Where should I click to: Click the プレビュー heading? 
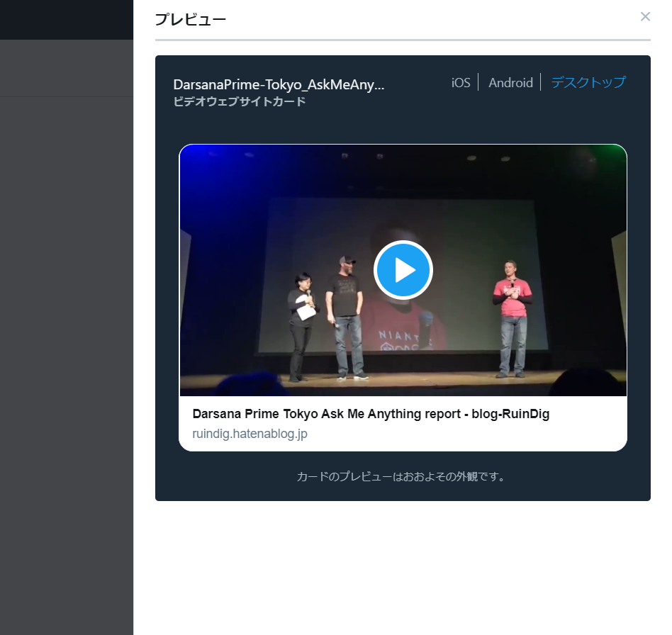coord(190,19)
